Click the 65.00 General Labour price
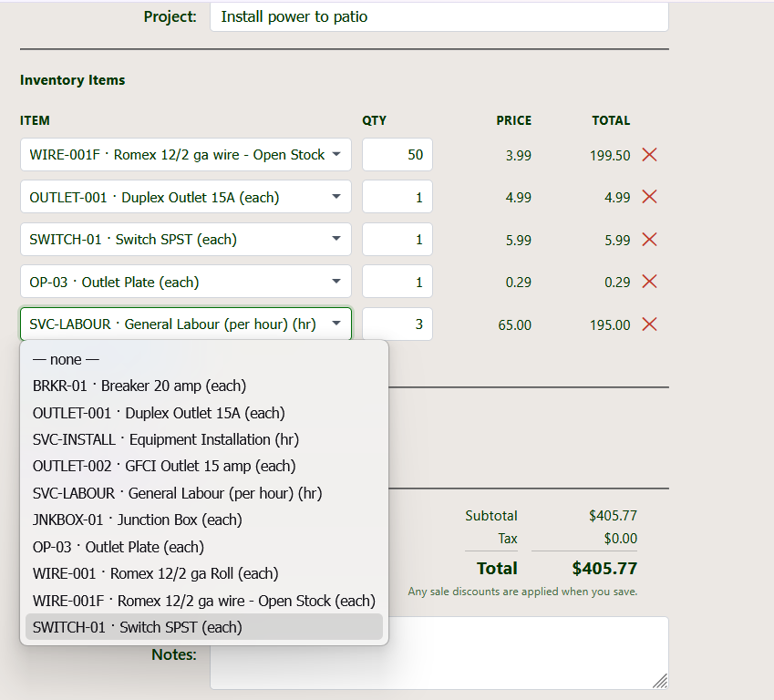The image size is (774, 700). [x=514, y=325]
